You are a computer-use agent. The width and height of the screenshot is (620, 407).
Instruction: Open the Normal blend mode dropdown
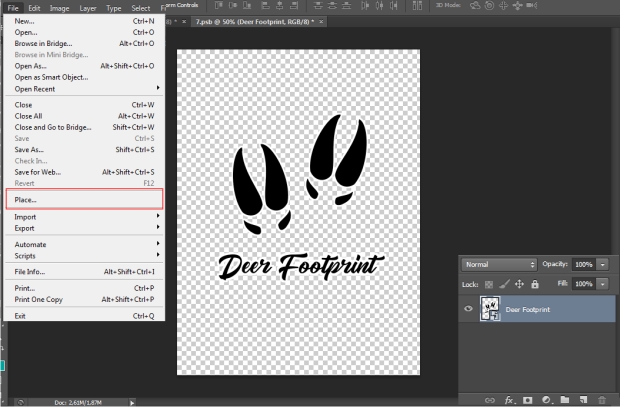pos(500,264)
